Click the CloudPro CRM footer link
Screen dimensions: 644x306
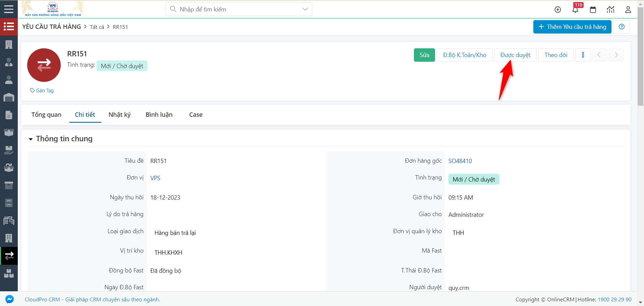pos(92,300)
